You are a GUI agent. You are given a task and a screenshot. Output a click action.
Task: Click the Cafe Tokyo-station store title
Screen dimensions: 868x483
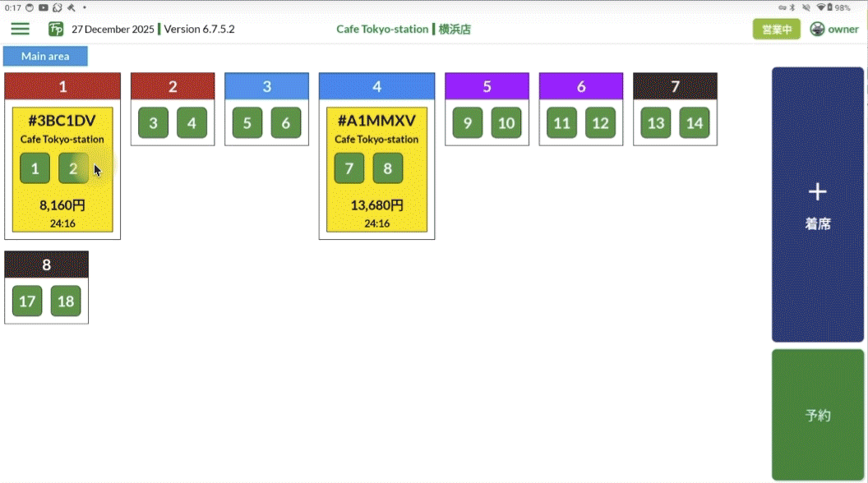[382, 29]
